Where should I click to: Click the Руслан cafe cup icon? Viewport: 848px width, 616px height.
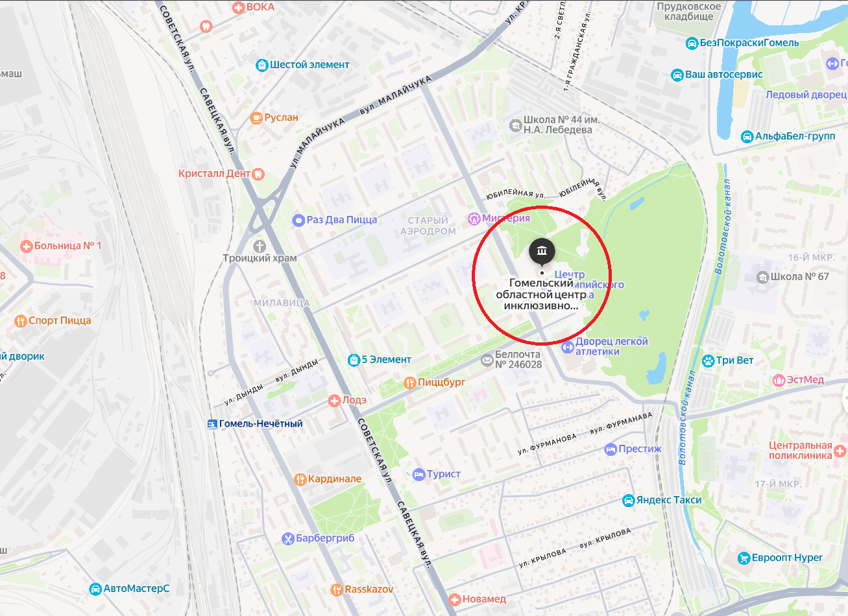pos(256,118)
